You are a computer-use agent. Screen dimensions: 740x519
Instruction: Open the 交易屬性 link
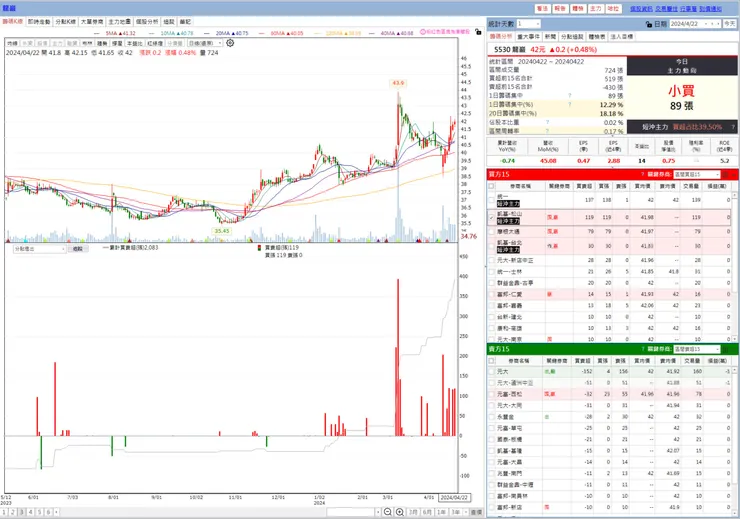click(x=666, y=8)
